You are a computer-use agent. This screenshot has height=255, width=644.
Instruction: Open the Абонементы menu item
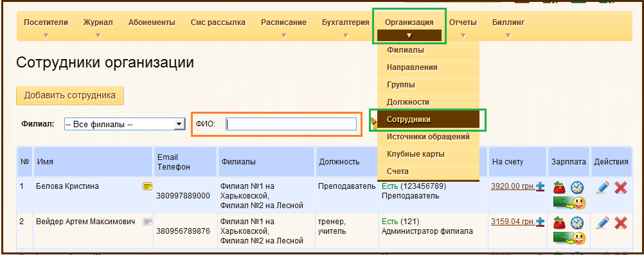(x=152, y=22)
